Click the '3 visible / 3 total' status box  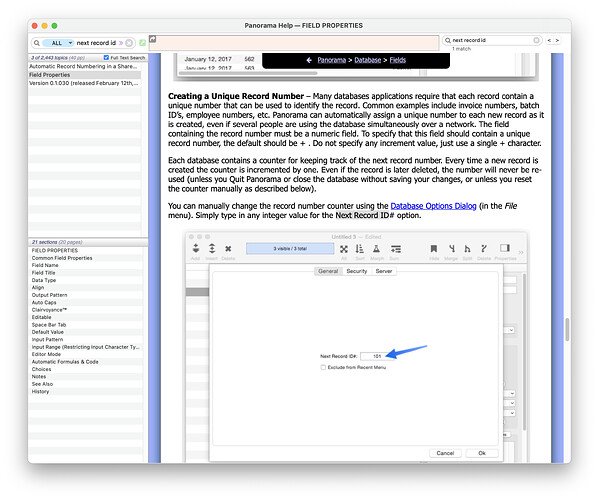coord(290,249)
